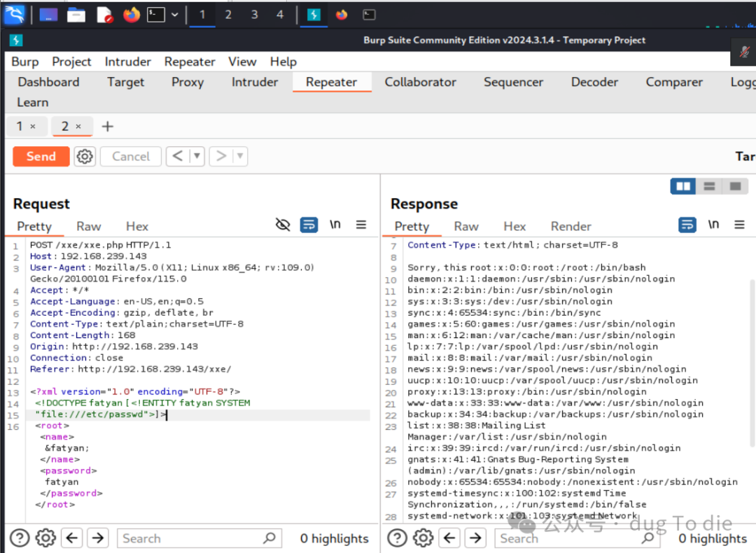Open the Learn tab
756x553 pixels.
pos(33,102)
